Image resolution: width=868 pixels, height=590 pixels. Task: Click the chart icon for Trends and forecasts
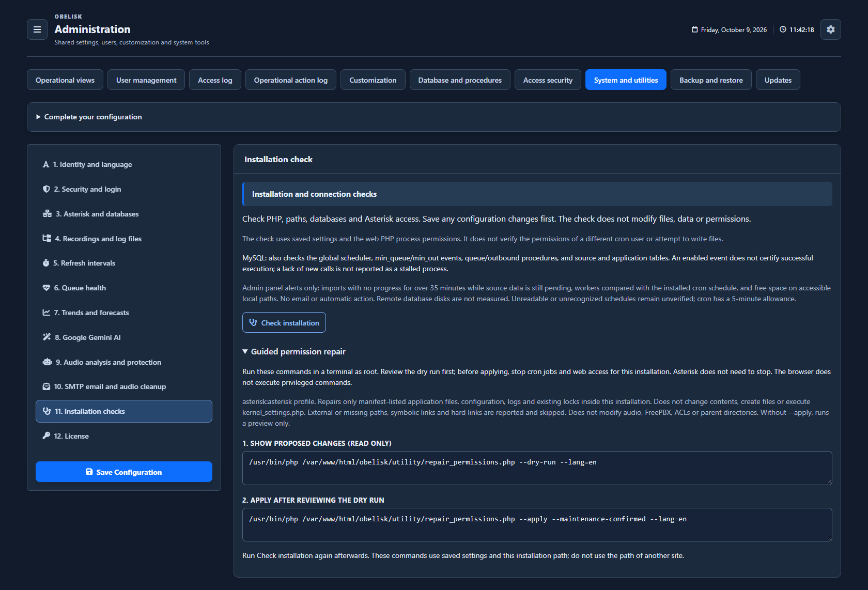tap(47, 313)
